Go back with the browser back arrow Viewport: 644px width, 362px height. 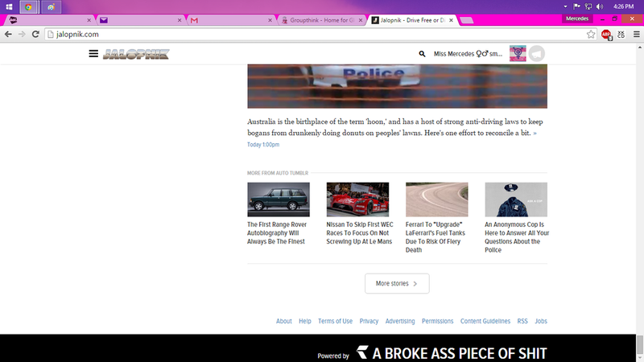click(x=8, y=34)
